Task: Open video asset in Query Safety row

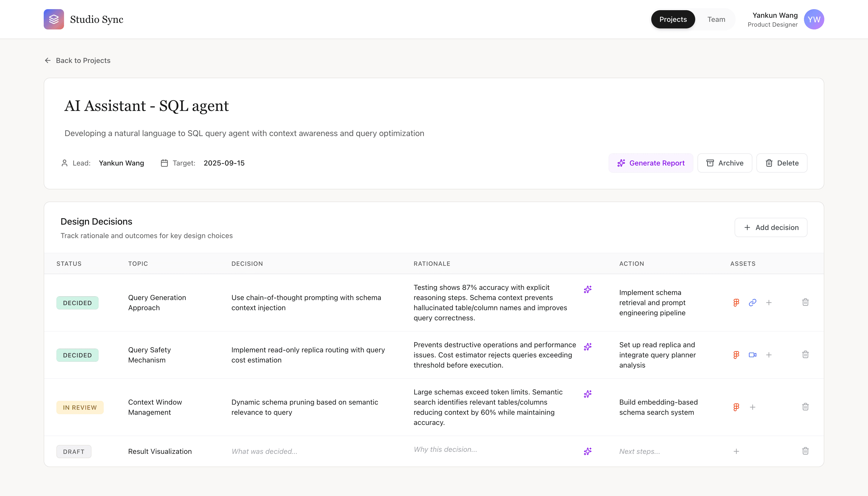Action: (x=752, y=355)
